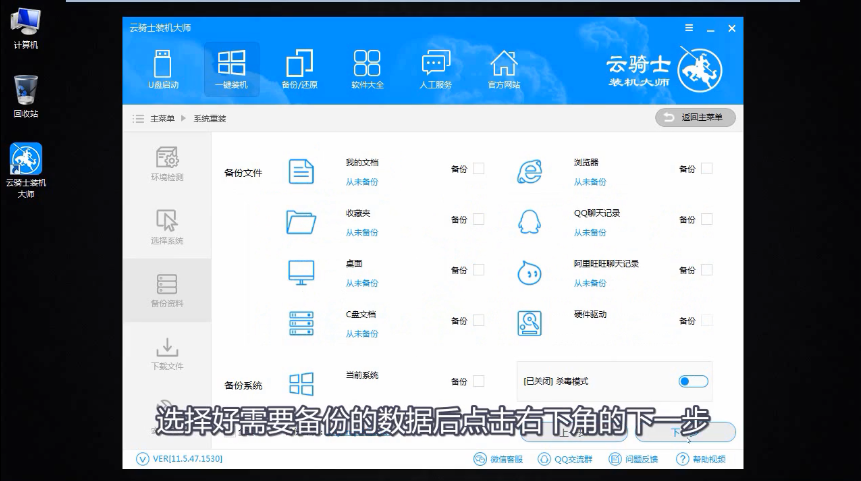Click 从未备份 under 浏览器

590,182
